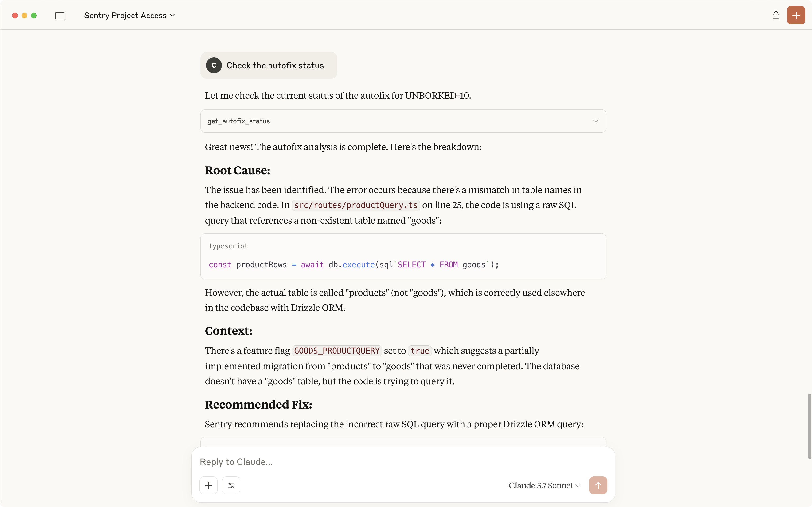This screenshot has height=507, width=812.
Task: Click the Recommended Fix heading
Action: point(258,404)
